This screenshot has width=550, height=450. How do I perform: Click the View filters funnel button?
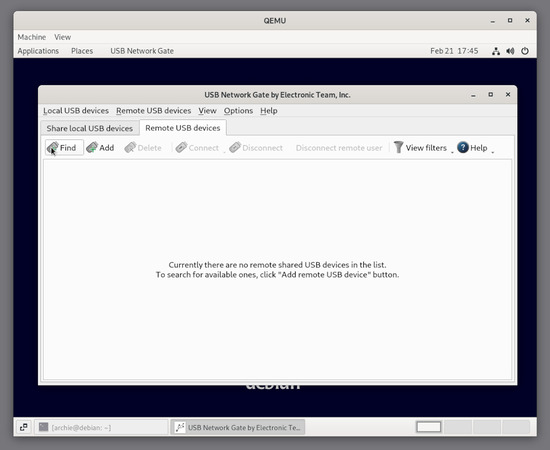(x=420, y=148)
